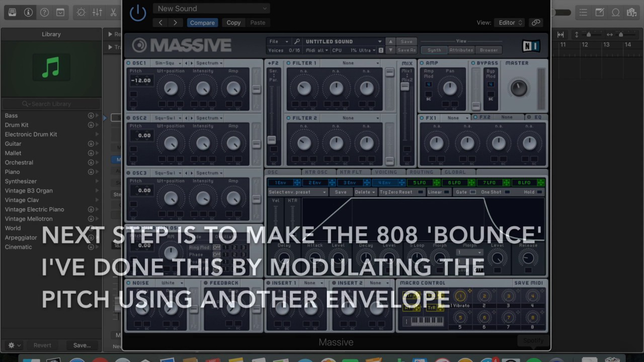Switch to the Browser view
This screenshot has height=362, width=644.
(x=489, y=50)
